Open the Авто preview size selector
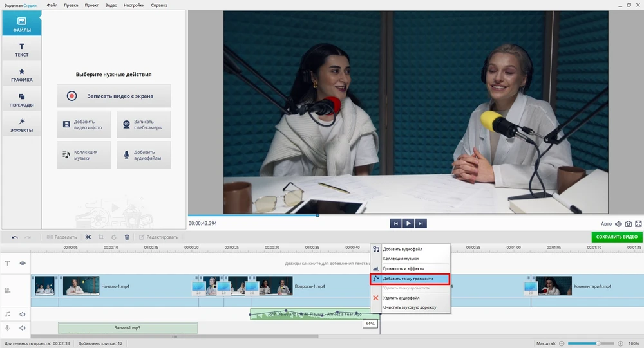 [x=606, y=224]
